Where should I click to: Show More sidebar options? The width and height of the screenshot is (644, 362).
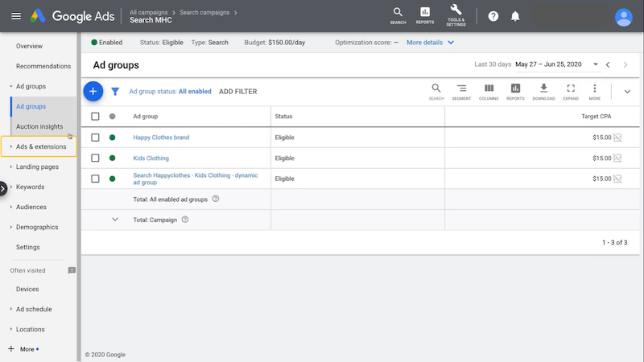pos(23,349)
